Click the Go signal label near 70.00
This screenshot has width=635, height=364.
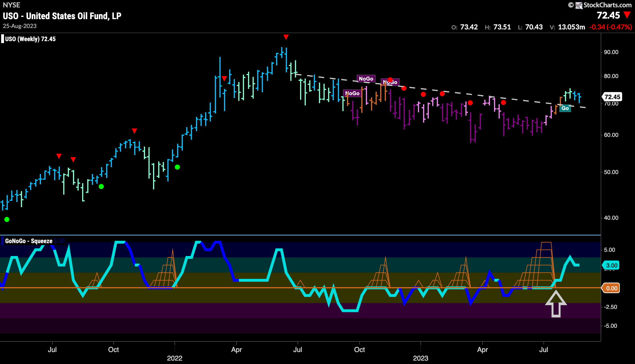[565, 108]
